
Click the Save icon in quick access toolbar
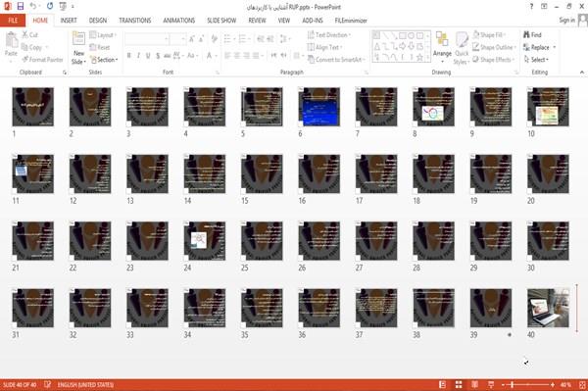21,6
